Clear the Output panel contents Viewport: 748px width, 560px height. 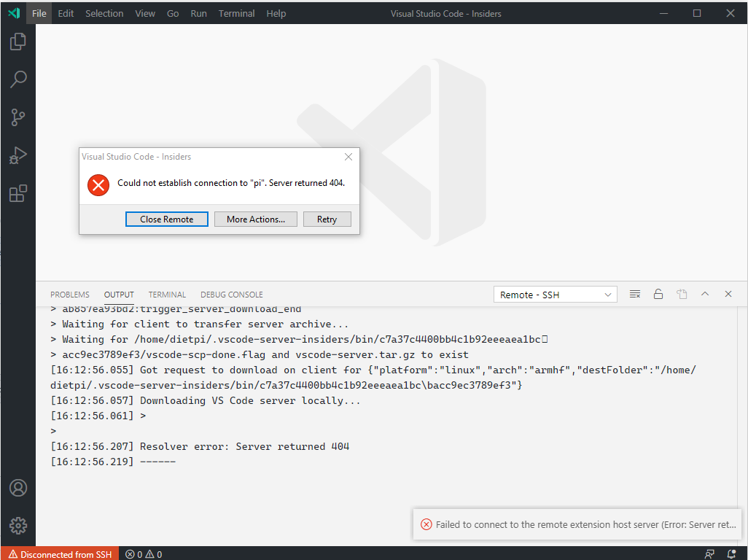coord(635,294)
